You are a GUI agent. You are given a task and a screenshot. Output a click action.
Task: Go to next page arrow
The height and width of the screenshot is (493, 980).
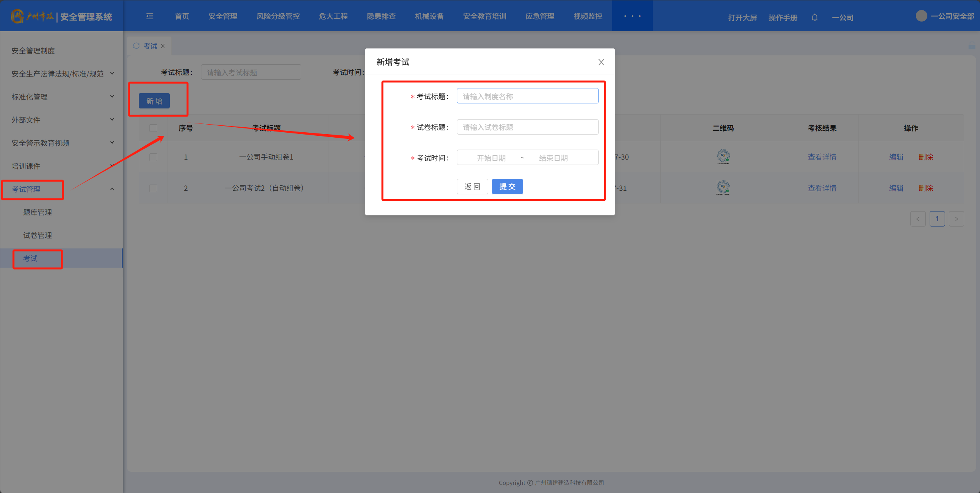956,219
